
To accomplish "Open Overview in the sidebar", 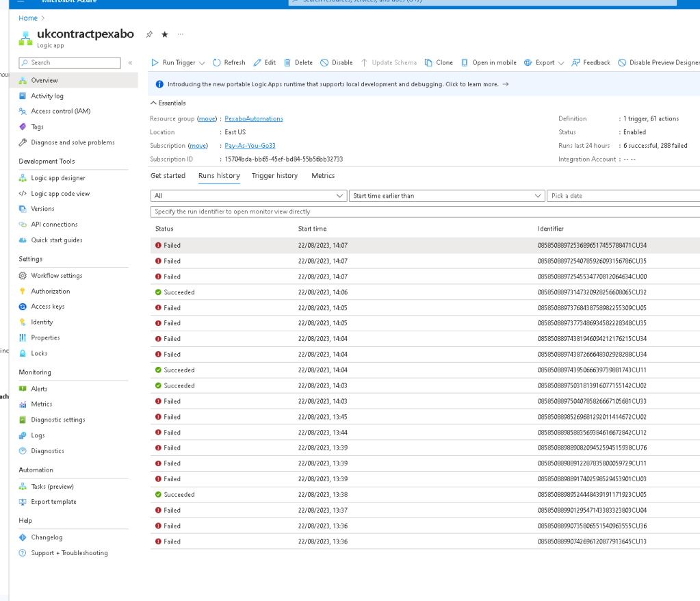I will pyautogui.click(x=74, y=80).
